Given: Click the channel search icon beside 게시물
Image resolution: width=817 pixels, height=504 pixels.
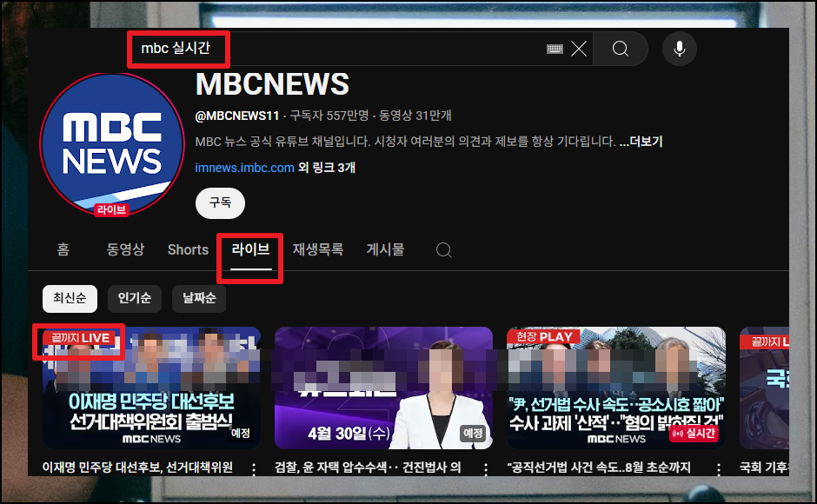Looking at the screenshot, I should tap(443, 250).
